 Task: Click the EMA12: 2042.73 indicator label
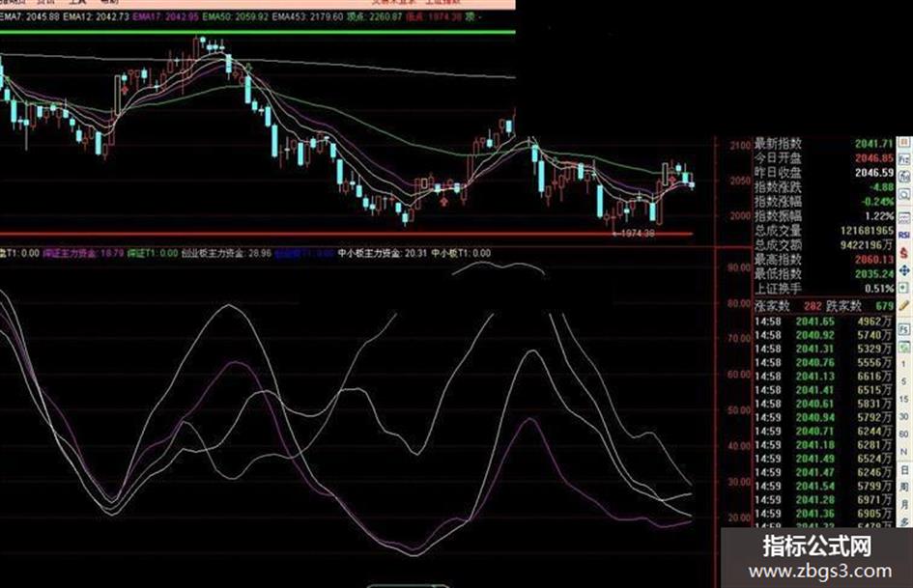click(x=96, y=16)
